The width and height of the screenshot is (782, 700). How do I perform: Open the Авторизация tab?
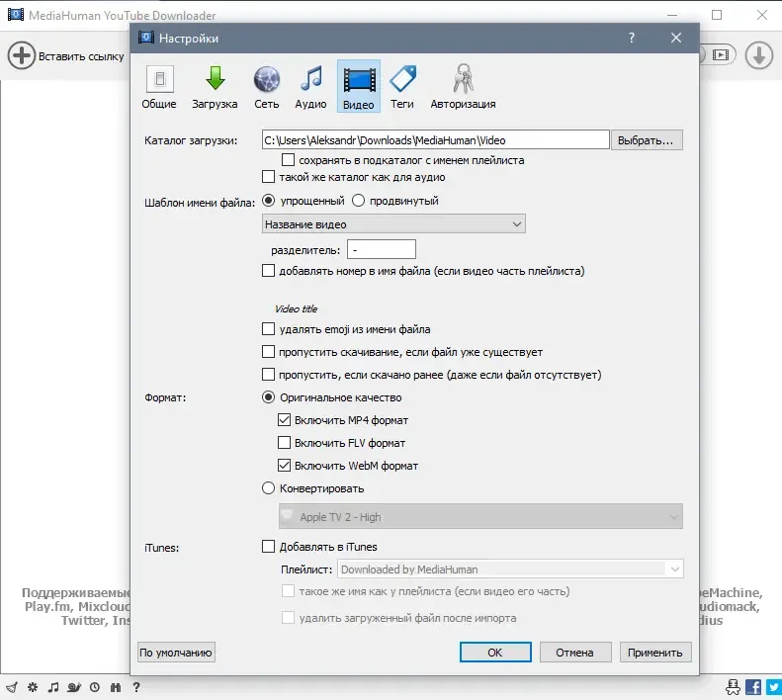(463, 87)
